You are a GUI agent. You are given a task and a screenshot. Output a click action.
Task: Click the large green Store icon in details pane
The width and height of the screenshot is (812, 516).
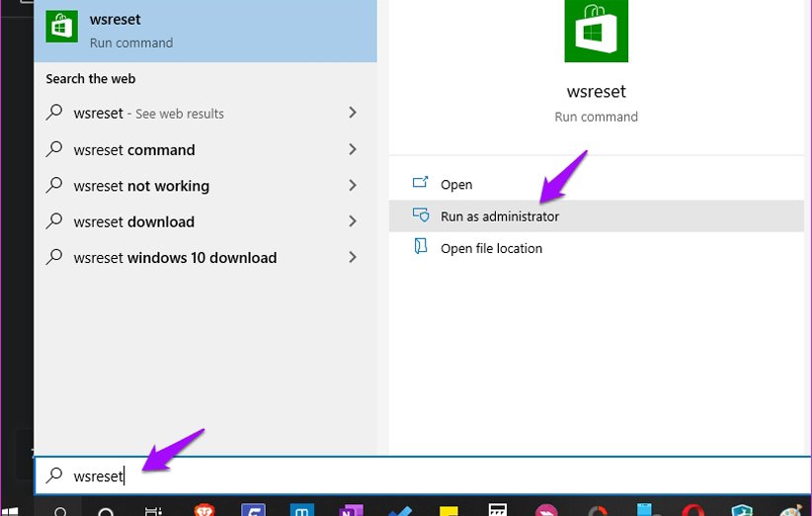click(x=596, y=31)
